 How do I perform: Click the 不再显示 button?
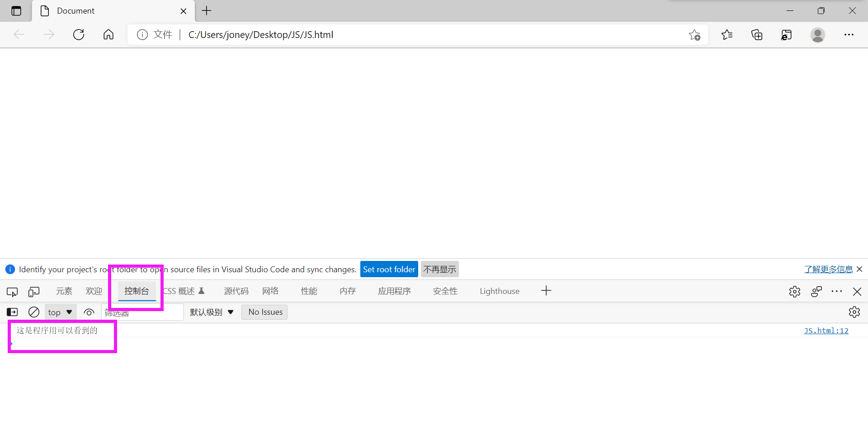(440, 270)
